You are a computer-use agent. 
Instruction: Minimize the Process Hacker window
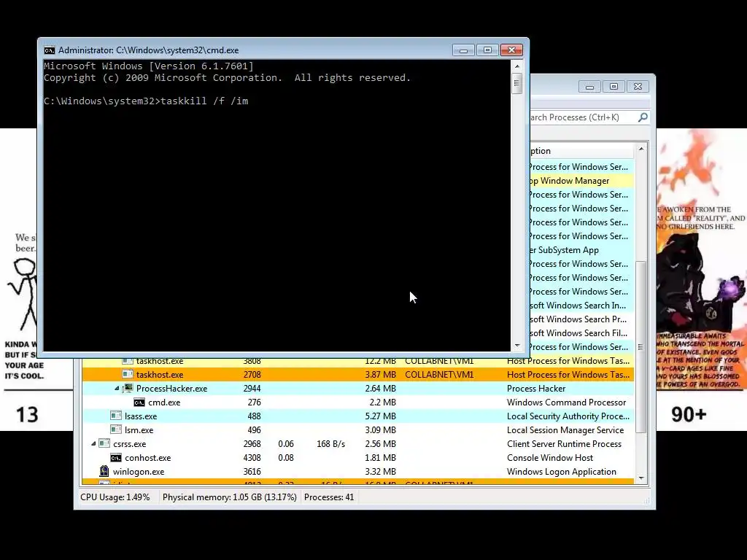pos(589,86)
